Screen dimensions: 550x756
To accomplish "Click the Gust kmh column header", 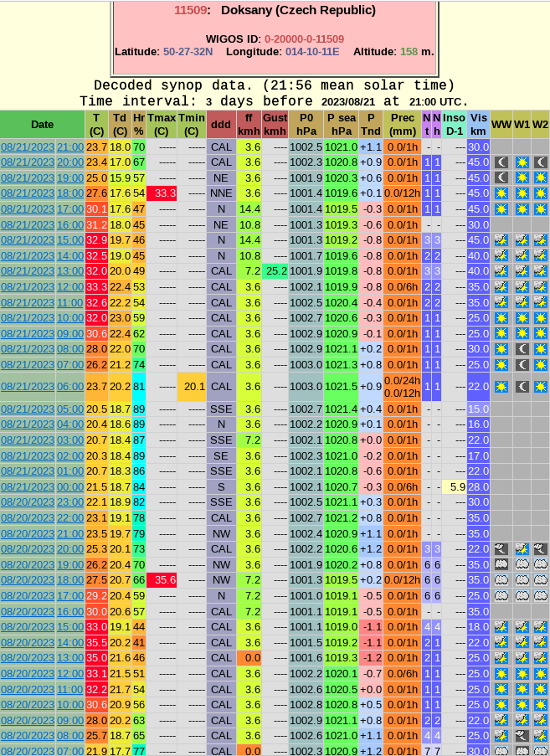I will pyautogui.click(x=275, y=125).
